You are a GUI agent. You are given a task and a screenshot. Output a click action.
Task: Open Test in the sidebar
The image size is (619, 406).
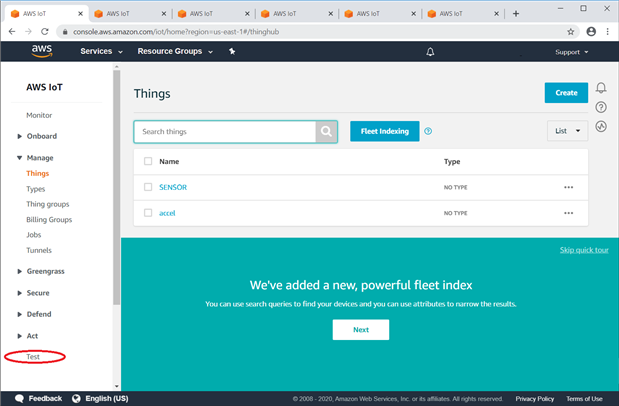(33, 357)
